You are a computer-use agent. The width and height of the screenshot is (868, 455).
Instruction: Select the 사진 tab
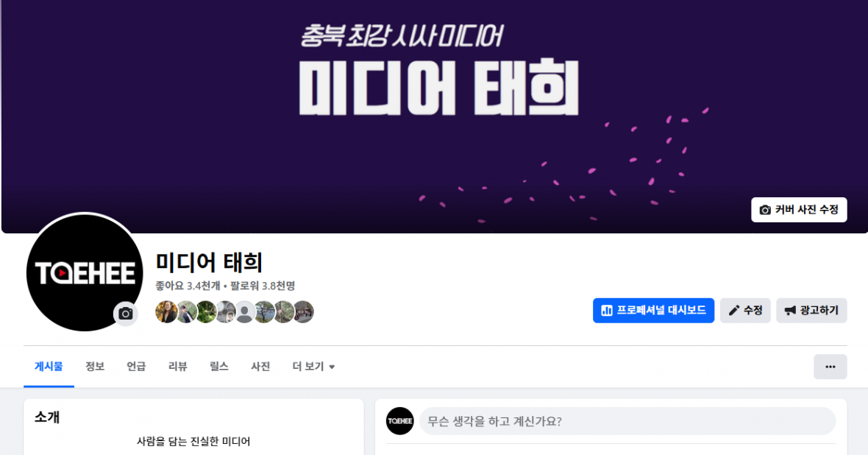pyautogui.click(x=260, y=367)
